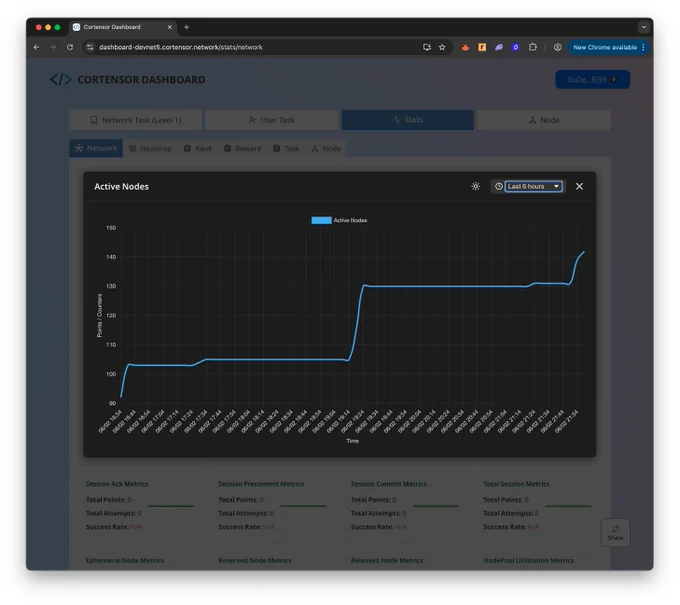The image size is (680, 605).
Task: Open the Last 6 hours time range dropdown
Action: 533,186
